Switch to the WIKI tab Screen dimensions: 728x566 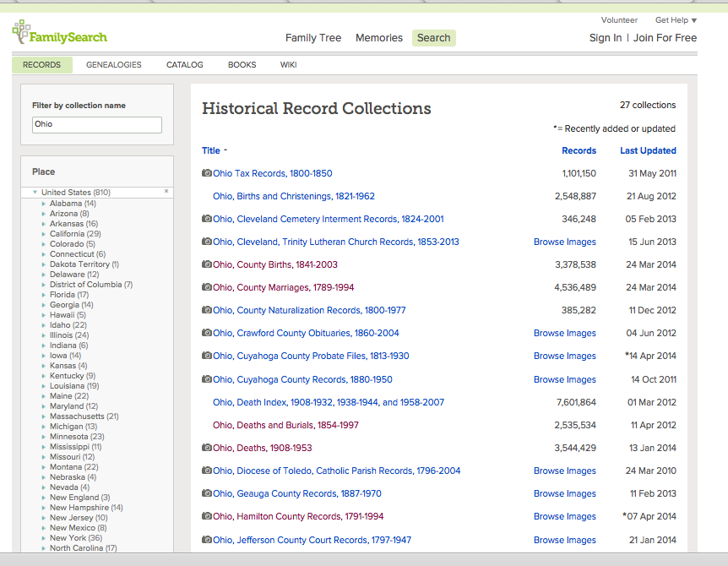click(288, 64)
